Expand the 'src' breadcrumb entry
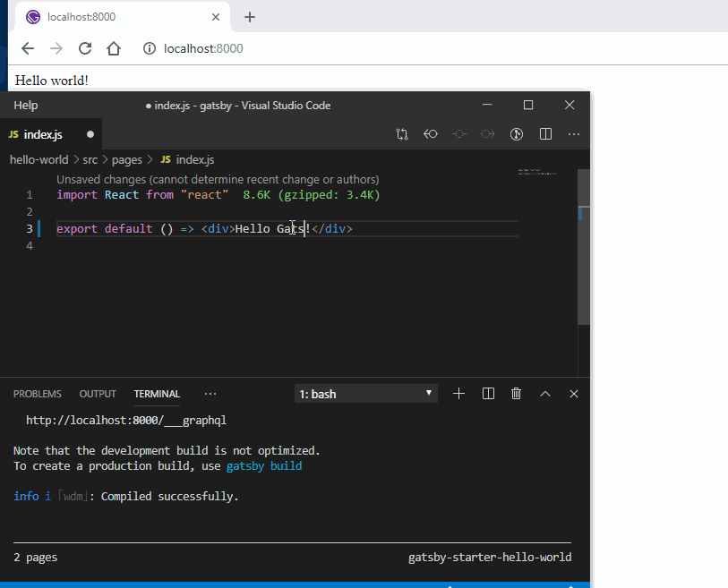This screenshot has width=728, height=588. click(x=90, y=159)
